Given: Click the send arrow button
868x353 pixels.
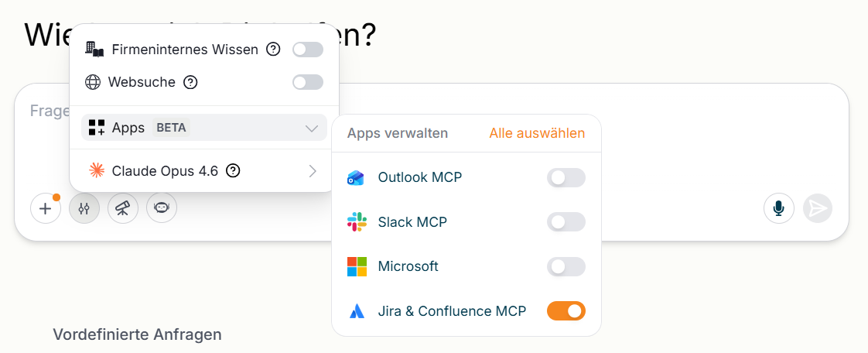Looking at the screenshot, I should coord(818,208).
